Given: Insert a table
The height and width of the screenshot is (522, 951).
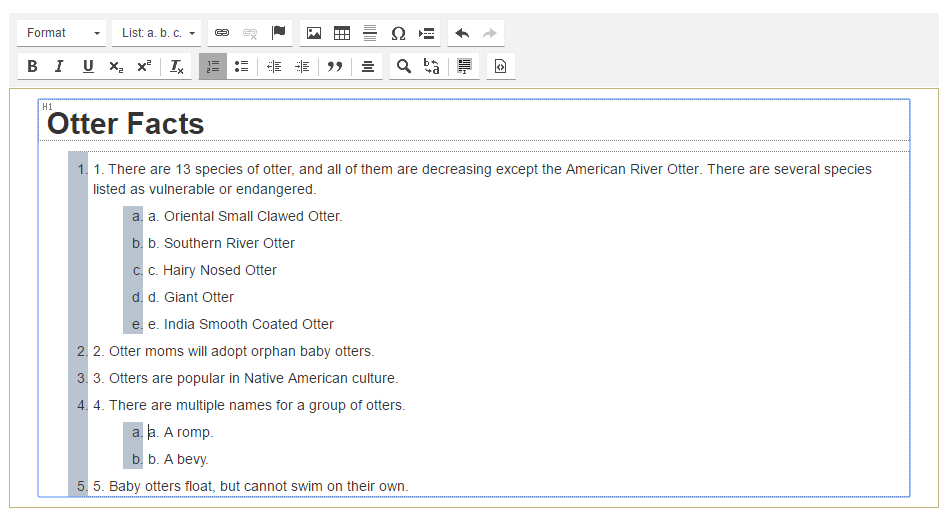Looking at the screenshot, I should click(x=342, y=33).
